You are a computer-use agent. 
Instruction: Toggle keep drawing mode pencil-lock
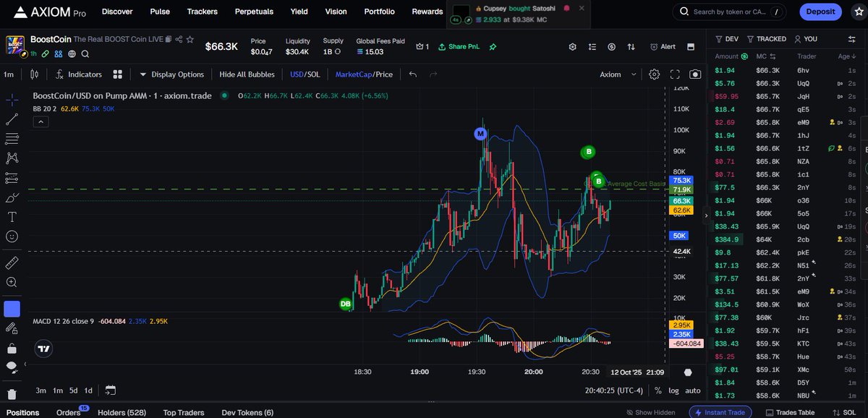click(12, 328)
